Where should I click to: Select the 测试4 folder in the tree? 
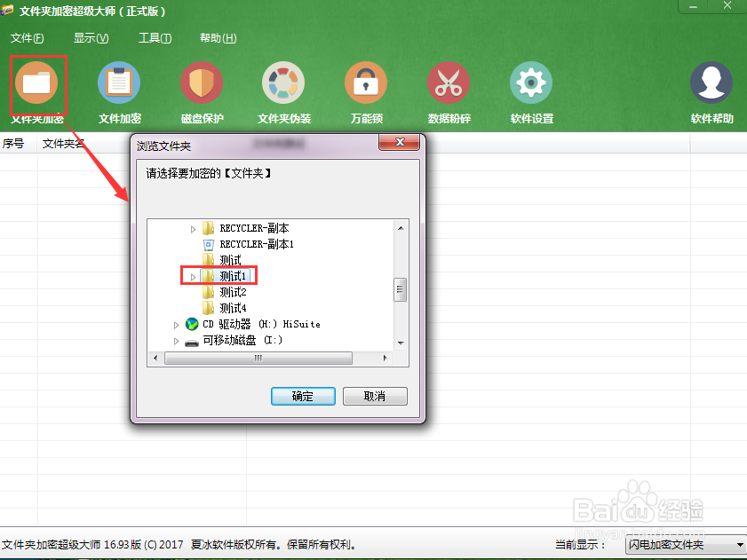coord(233,308)
